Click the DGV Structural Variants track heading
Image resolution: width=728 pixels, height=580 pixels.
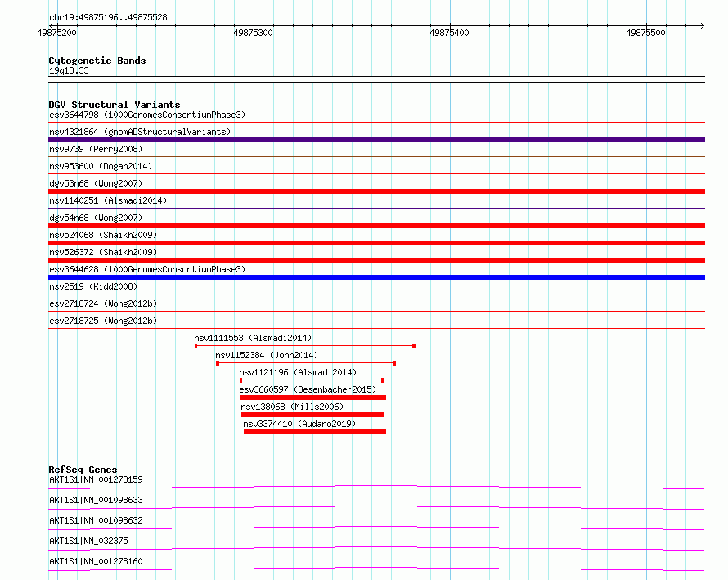pyautogui.click(x=115, y=105)
